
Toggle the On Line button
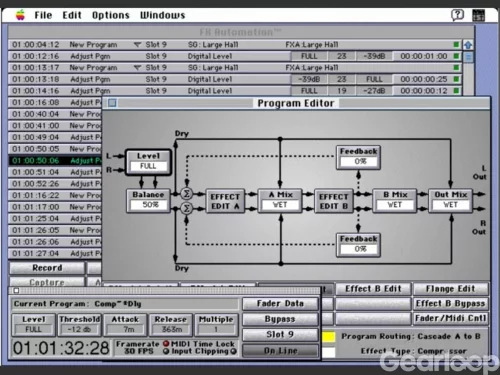click(x=280, y=351)
